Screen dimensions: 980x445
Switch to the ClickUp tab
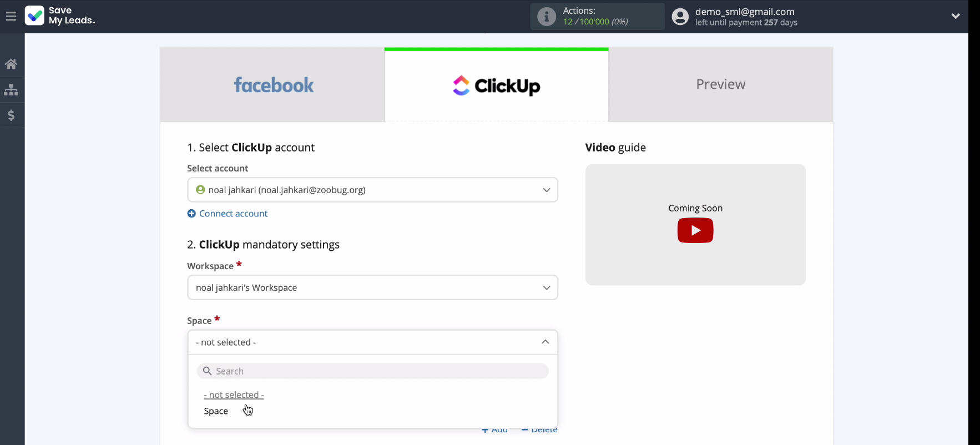coord(497,84)
